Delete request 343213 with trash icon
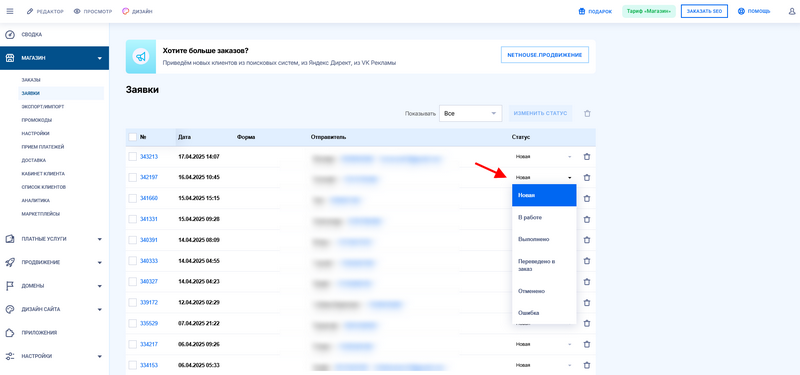800x375 pixels. pyautogui.click(x=587, y=157)
